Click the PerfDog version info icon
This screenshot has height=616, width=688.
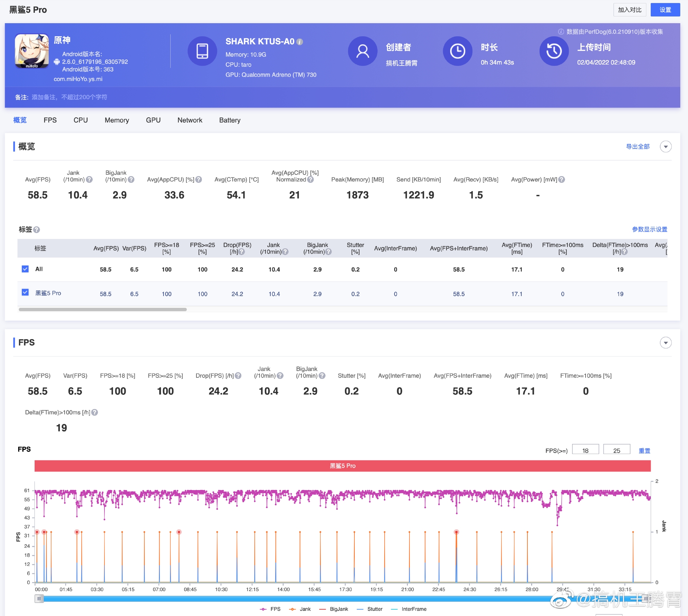click(x=561, y=32)
